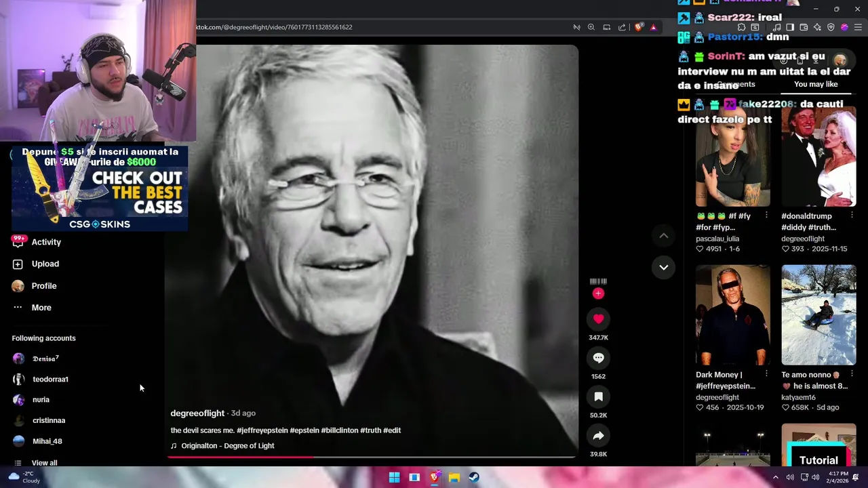The width and height of the screenshot is (868, 488).
Task: Open Activity in the sidebar menu
Action: coord(46,242)
